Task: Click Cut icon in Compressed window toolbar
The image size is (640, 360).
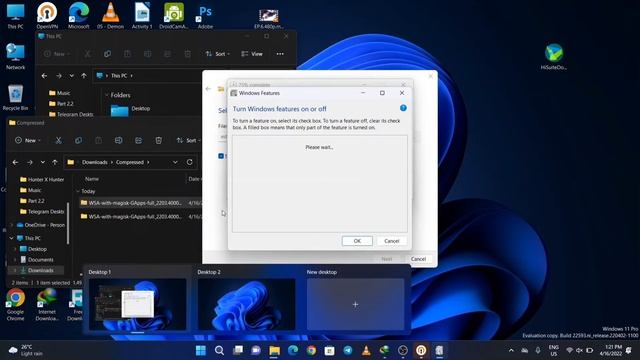Action: click(x=58, y=140)
